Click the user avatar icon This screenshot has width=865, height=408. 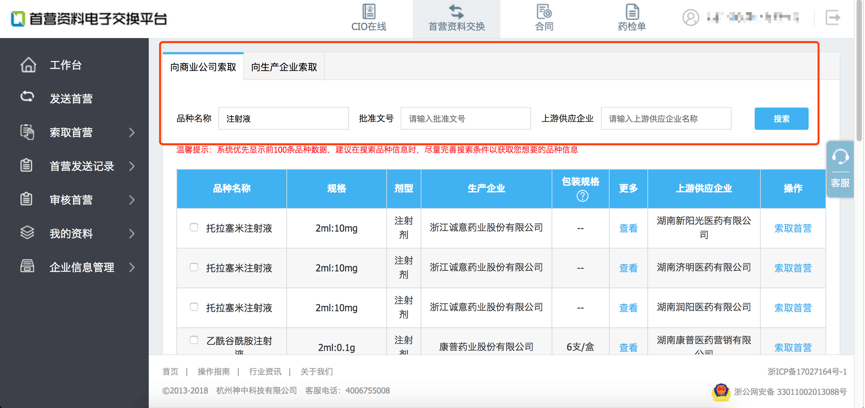691,18
